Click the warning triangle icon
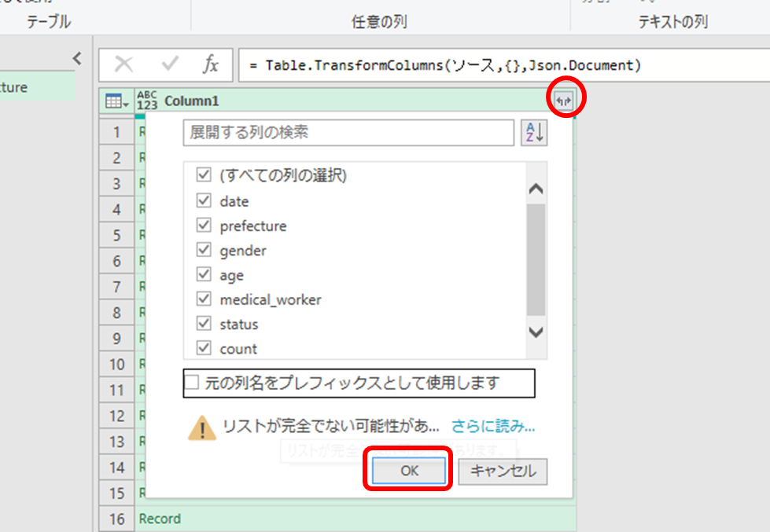770x532 pixels. (x=202, y=427)
